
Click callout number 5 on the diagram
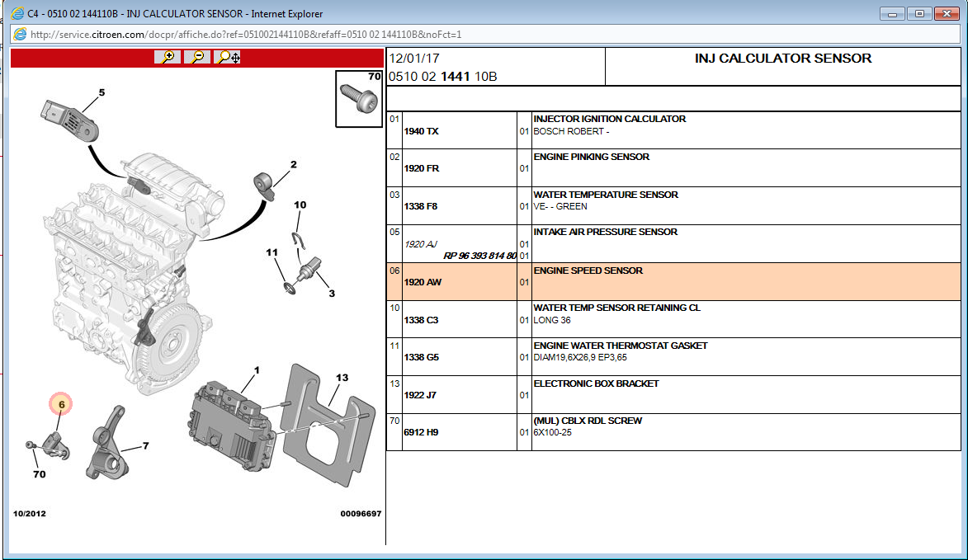coord(102,92)
